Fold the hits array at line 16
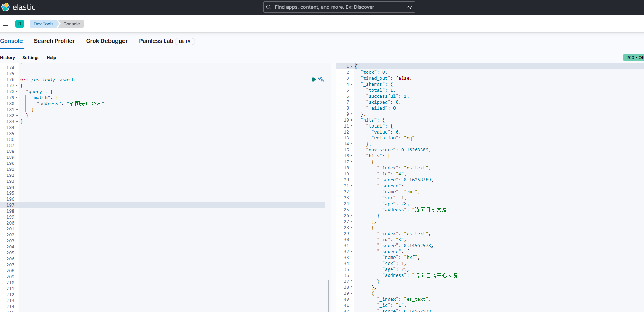The height and width of the screenshot is (312, 644). (x=351, y=156)
